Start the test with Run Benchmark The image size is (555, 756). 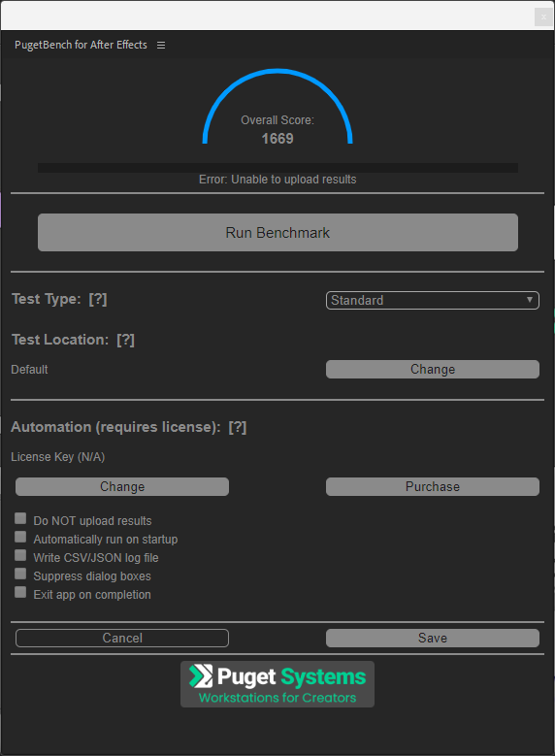coord(277,232)
